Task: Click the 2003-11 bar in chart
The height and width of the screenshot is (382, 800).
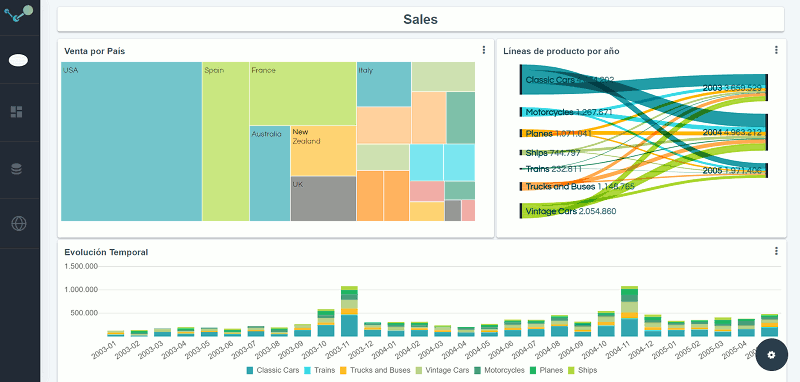Action: (x=349, y=311)
